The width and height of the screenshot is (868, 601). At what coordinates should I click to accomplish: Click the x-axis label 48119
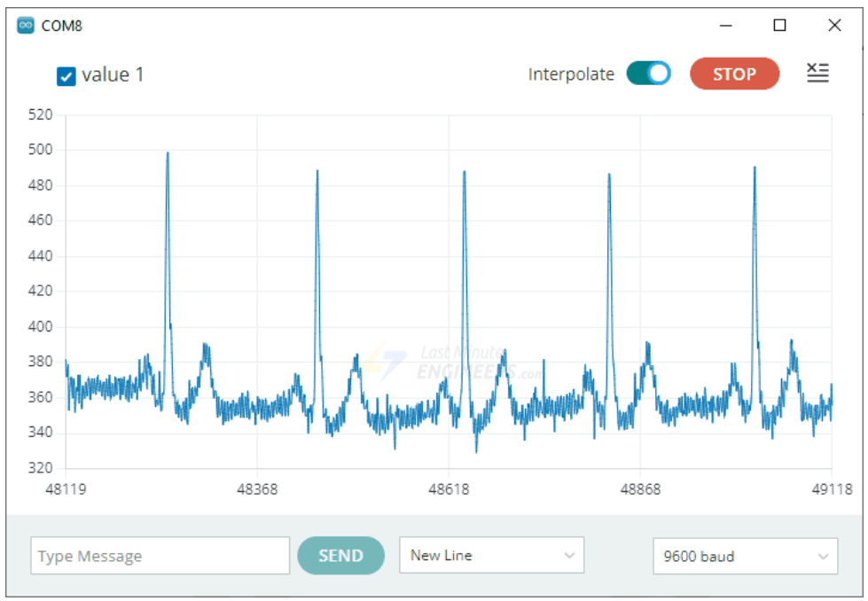pyautogui.click(x=66, y=489)
